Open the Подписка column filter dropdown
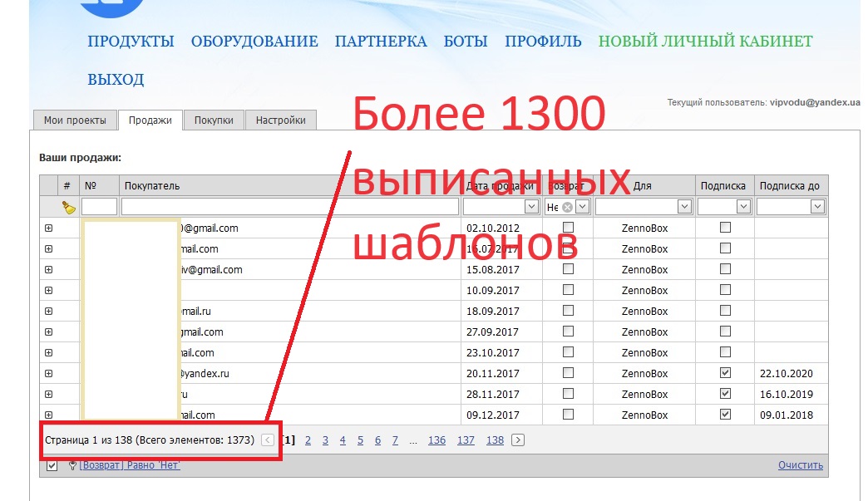Image resolution: width=868 pixels, height=501 pixels. click(743, 207)
